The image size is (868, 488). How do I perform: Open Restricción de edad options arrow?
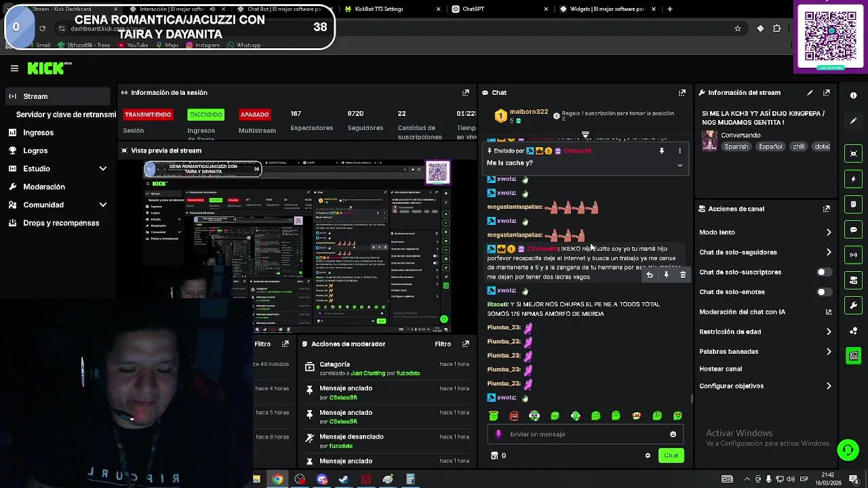(829, 332)
